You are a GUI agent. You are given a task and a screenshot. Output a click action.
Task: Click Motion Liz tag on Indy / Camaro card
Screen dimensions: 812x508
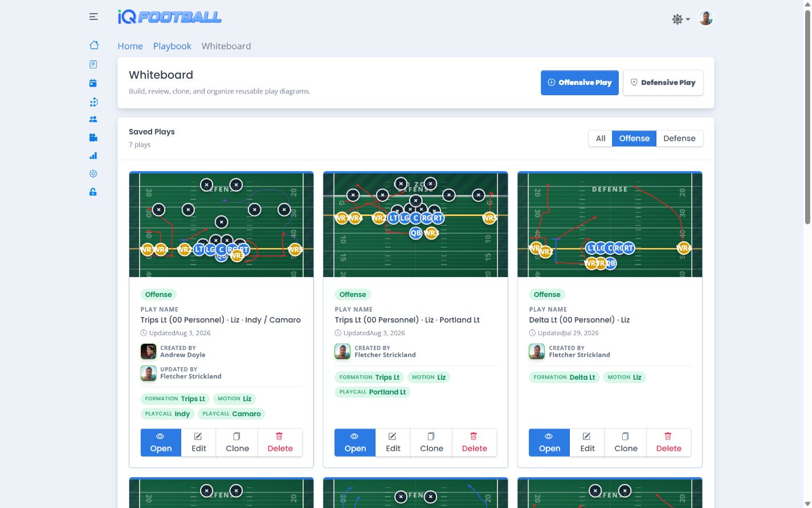pos(235,399)
